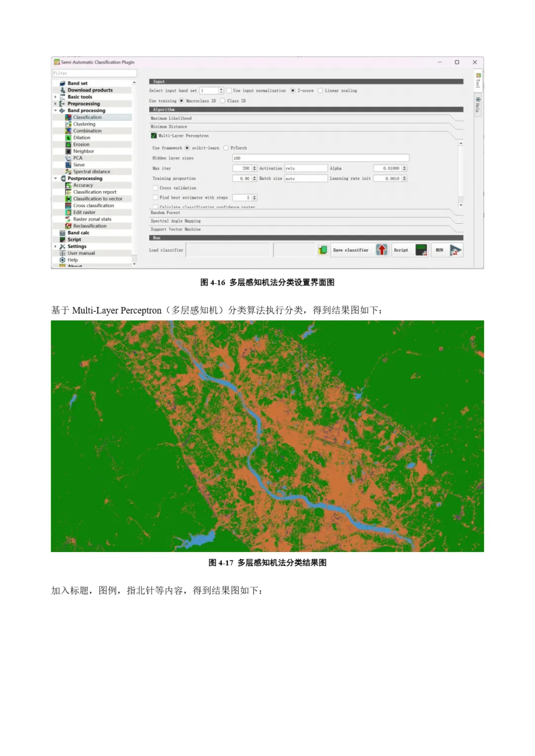Image resolution: width=535 pixels, height=756 pixels.
Task: Click the Load classifier path field
Action: tap(228, 250)
